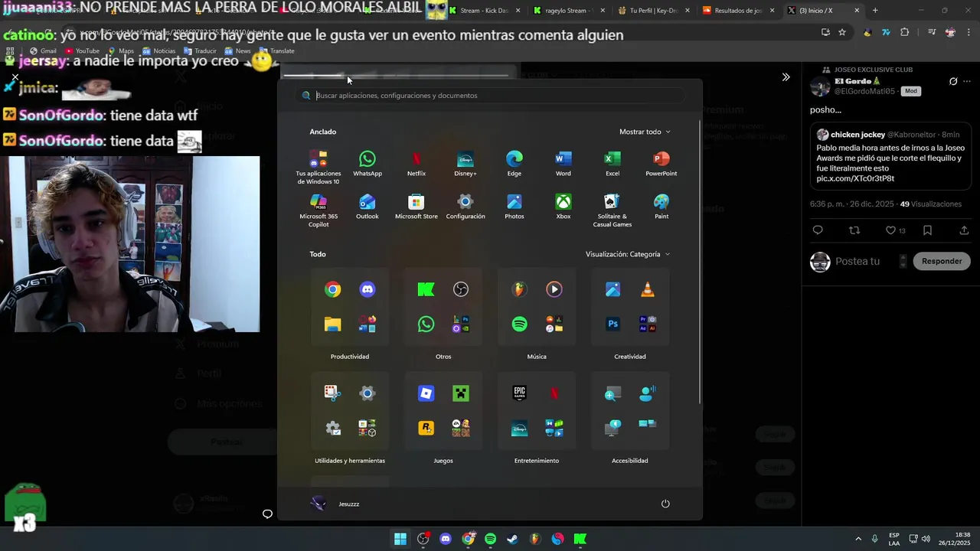
Task: Select the (3) Inicio / X tab
Action: pos(822,11)
